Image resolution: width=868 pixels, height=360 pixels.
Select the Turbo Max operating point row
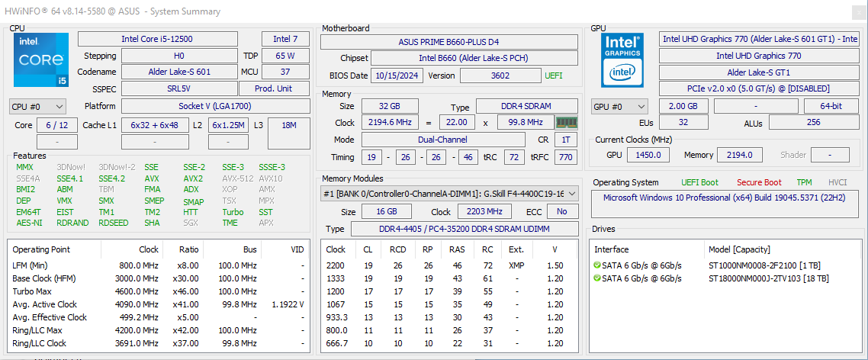click(159, 291)
